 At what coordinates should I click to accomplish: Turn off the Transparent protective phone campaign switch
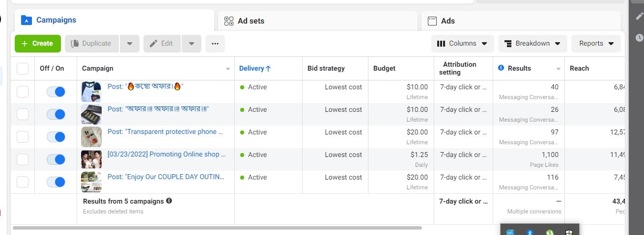[x=56, y=137]
